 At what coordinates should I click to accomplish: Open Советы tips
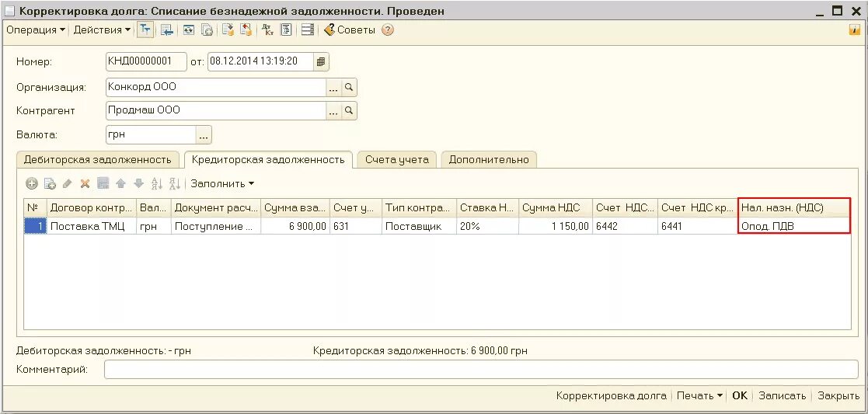pyautogui.click(x=350, y=30)
